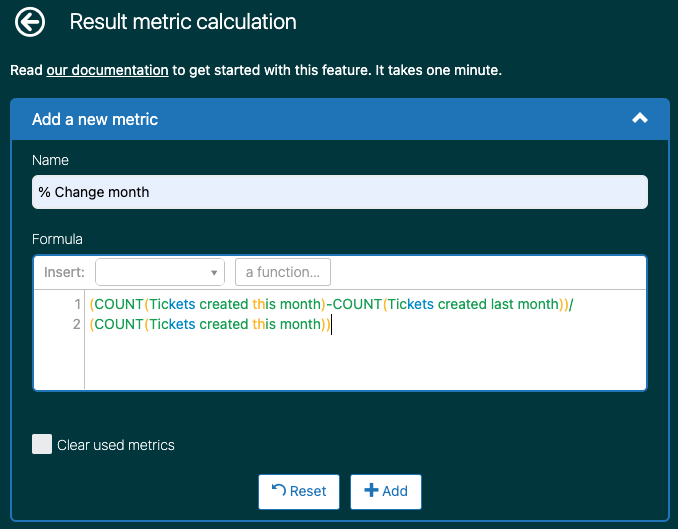Click first COUNT function on line one
This screenshot has width=678, height=529.
tap(118, 304)
